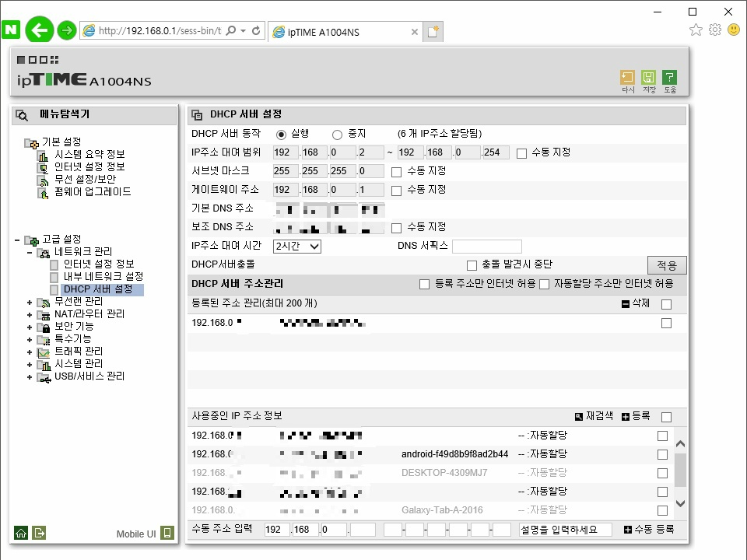The height and width of the screenshot is (560, 747).
Task: Expand the 보안 기능 tree node
Action: click(x=30, y=327)
